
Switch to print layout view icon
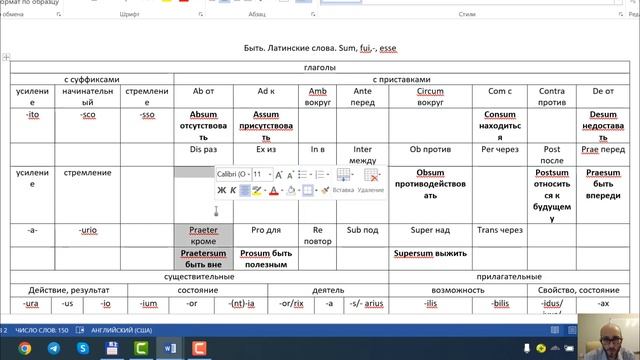coord(572,330)
